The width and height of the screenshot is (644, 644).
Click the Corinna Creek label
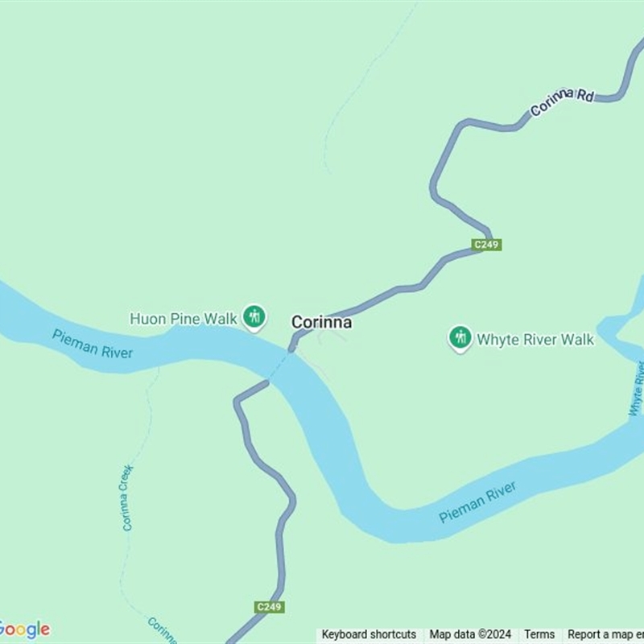(x=126, y=497)
